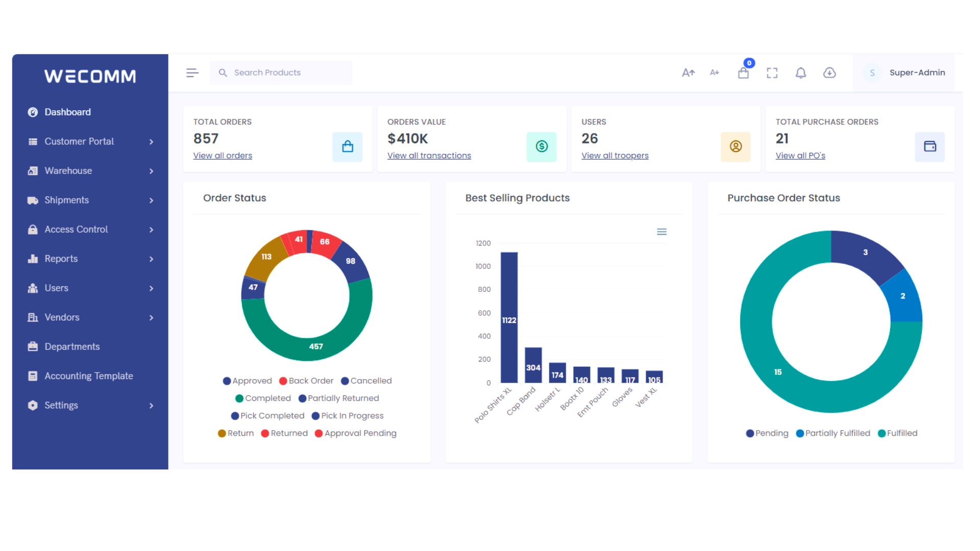Toggle the Completed series in Order Status legend
Image resolution: width=980 pixels, height=551 pixels.
tap(263, 398)
